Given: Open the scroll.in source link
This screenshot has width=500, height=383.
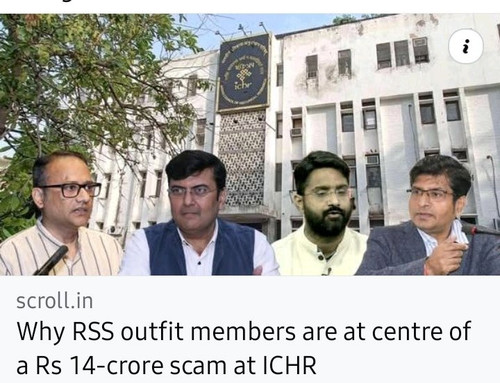Looking at the screenshot, I should point(55,301).
